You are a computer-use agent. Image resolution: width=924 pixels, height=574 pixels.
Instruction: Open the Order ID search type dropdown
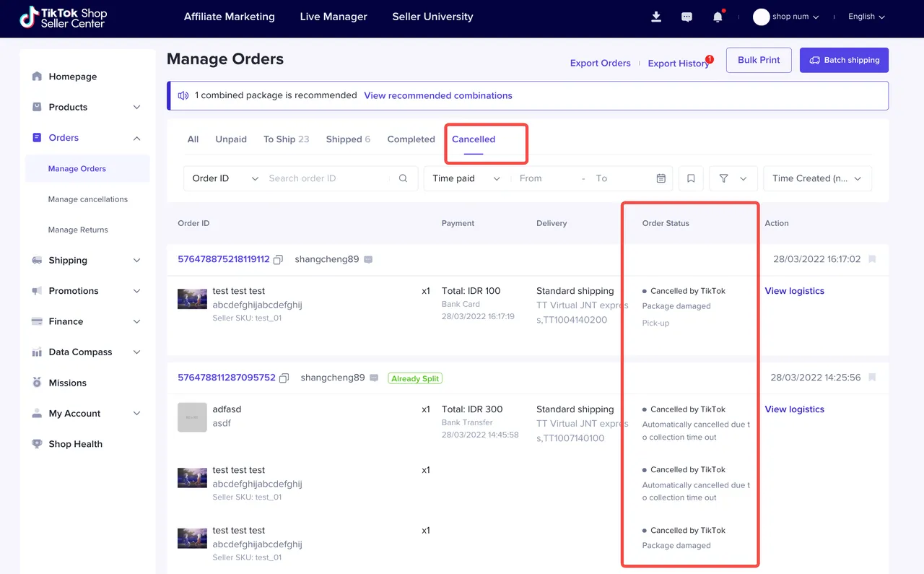coord(225,178)
